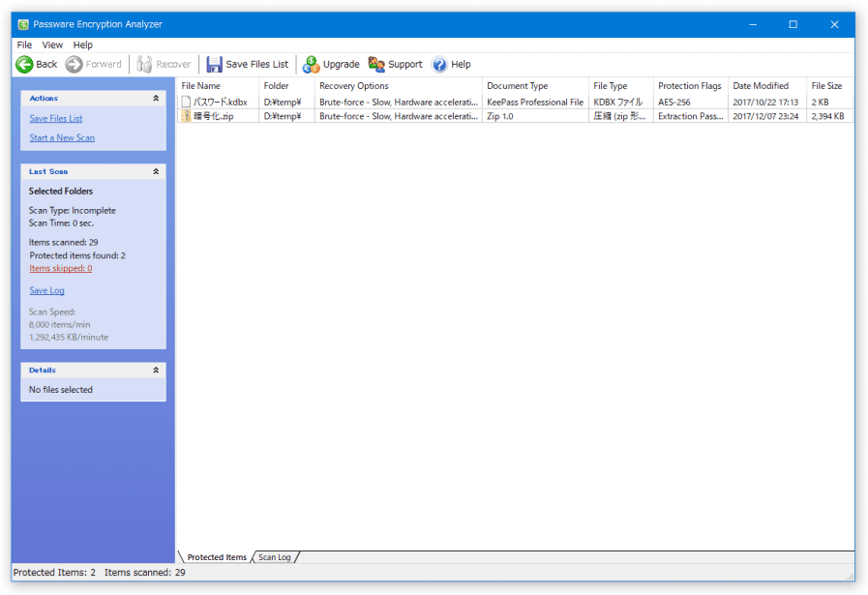Screen dimensions: 868x595
Task: Click the Support toolbar label
Action: pos(405,64)
